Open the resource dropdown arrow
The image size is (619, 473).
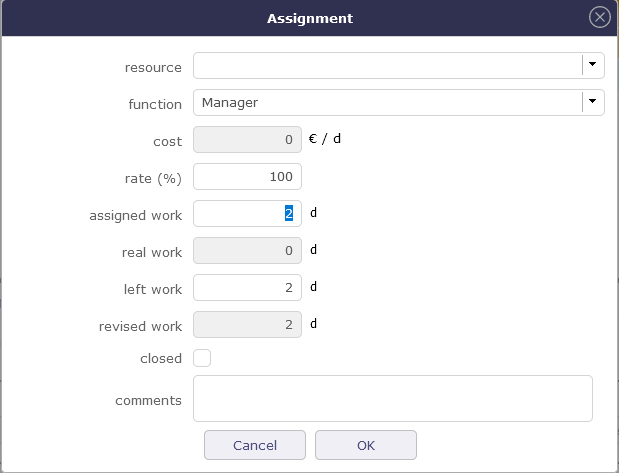click(x=593, y=65)
